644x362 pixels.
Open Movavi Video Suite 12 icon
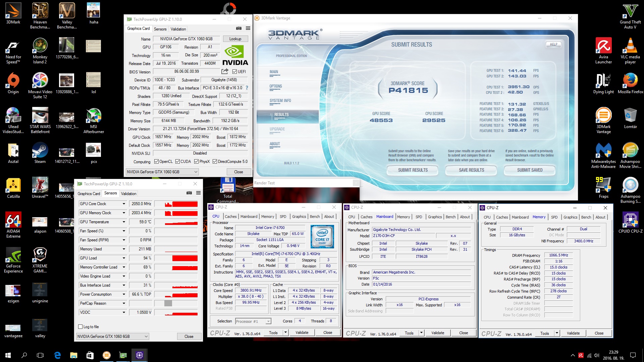point(40,85)
